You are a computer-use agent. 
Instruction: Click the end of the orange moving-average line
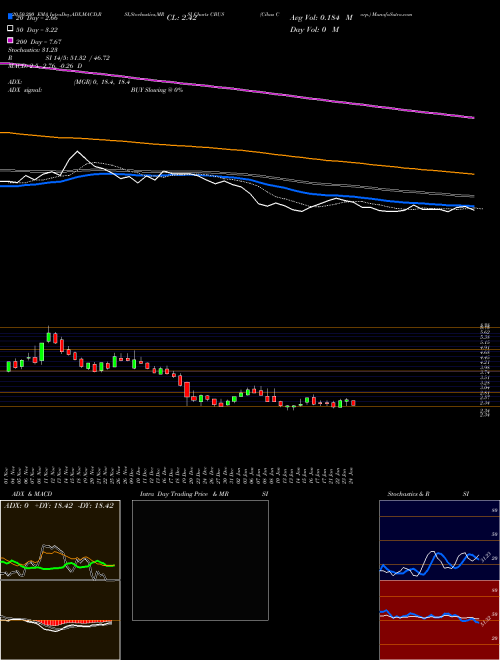473,173
